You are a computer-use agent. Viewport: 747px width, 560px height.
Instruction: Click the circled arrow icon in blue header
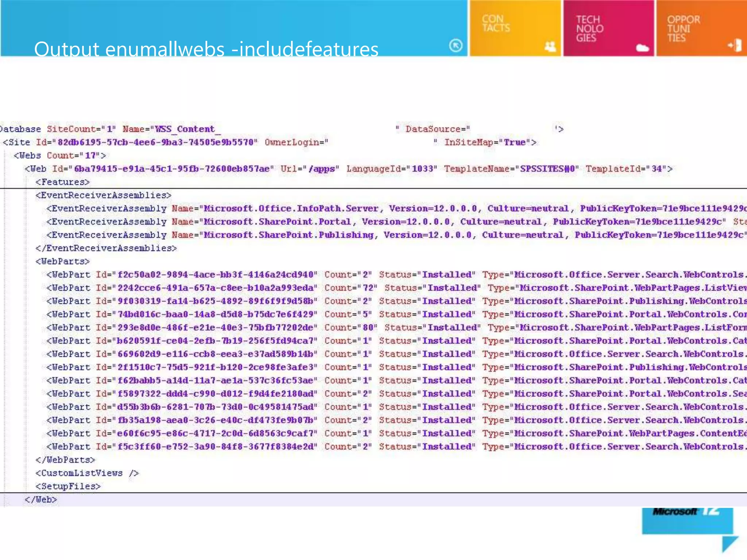tap(456, 46)
